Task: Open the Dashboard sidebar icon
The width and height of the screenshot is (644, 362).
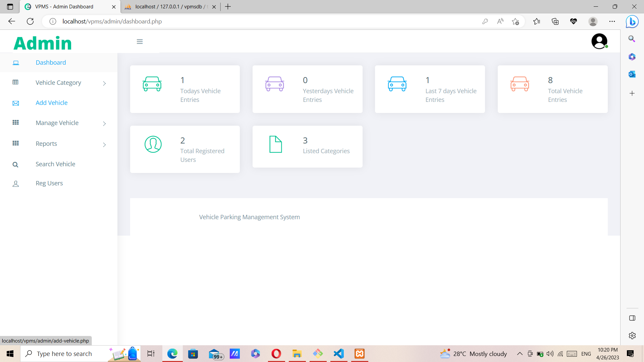Action: coord(15,62)
